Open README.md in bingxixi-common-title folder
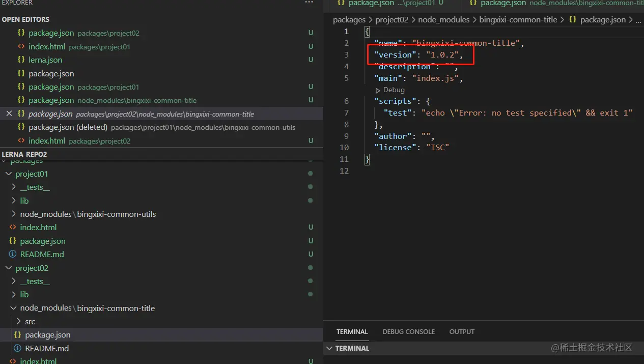This screenshot has height=364, width=644. click(47, 349)
